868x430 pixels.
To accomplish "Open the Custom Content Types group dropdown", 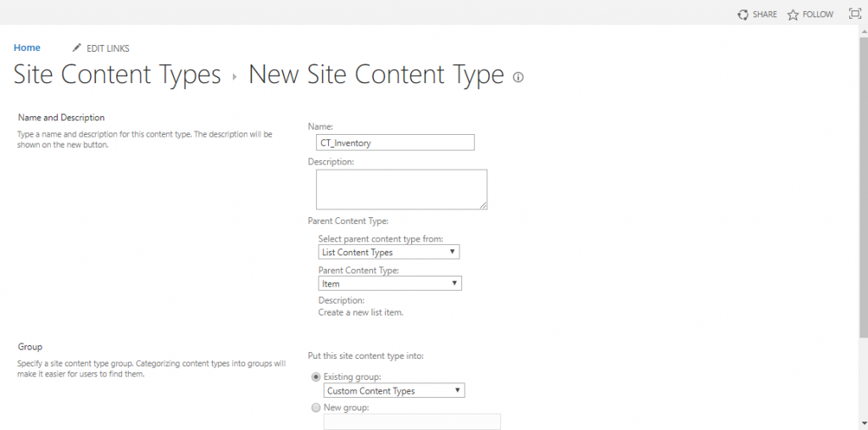I will pyautogui.click(x=394, y=391).
